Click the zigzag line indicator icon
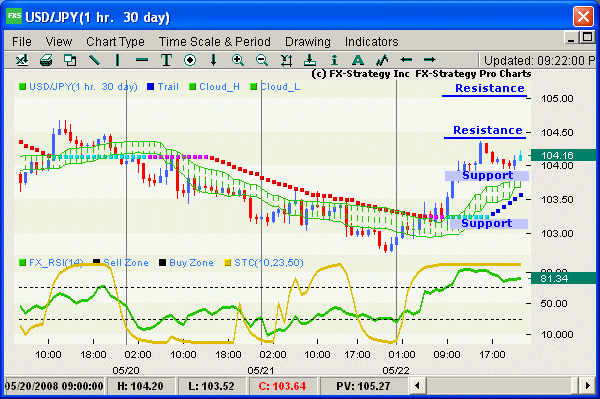600x399 pixels. (x=382, y=60)
